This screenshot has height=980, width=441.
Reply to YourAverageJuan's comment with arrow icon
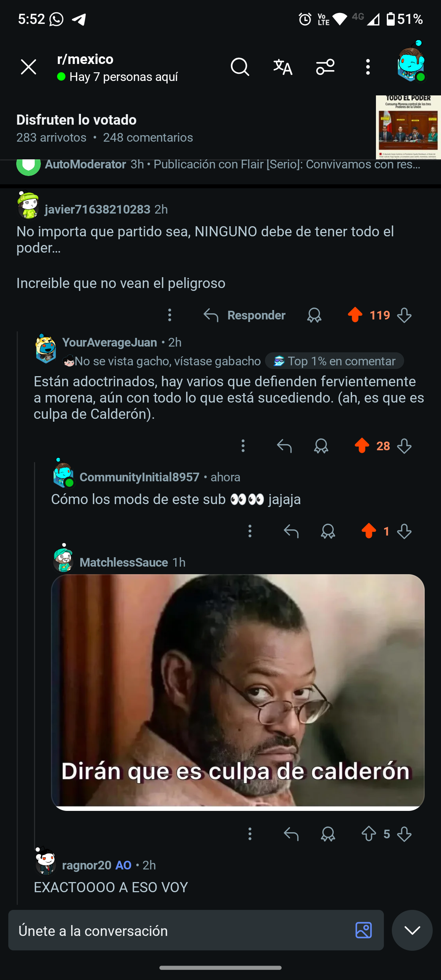(284, 446)
